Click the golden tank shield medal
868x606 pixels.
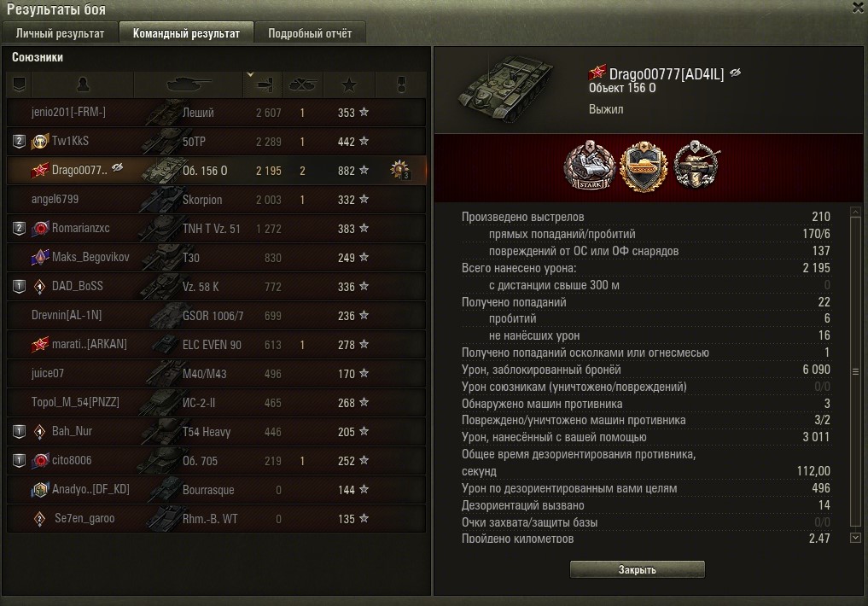643,166
